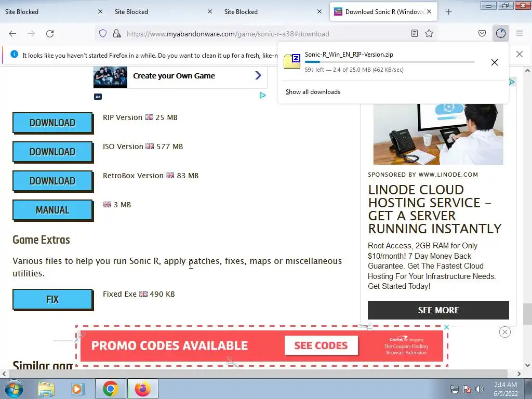The width and height of the screenshot is (532, 399).
Task: Close the third Site Blocked tab
Action: tap(320, 11)
